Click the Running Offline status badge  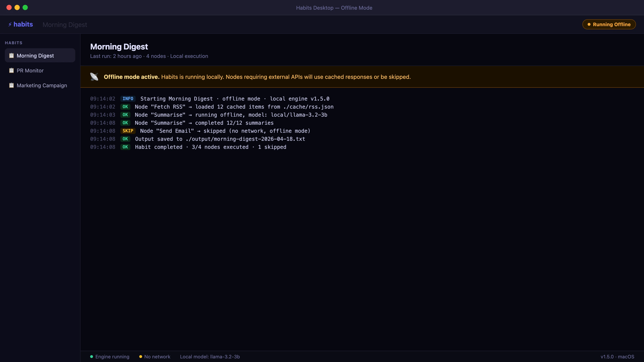pos(609,25)
